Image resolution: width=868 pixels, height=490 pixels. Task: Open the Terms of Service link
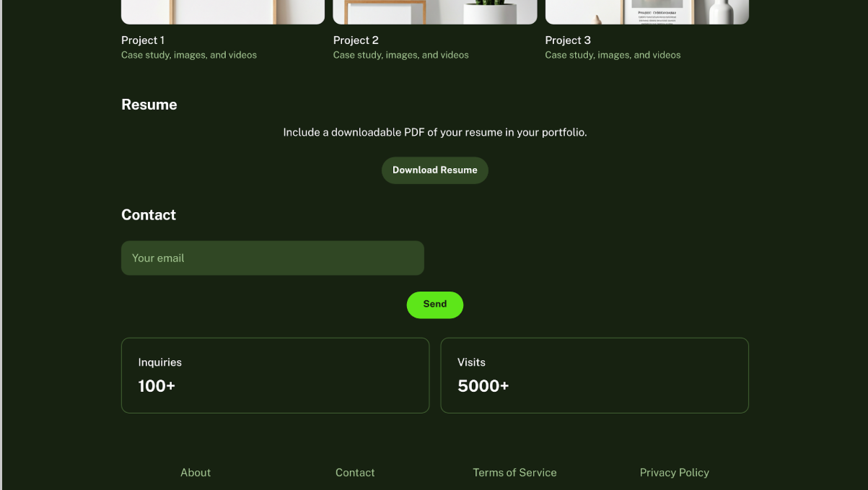[514, 473]
